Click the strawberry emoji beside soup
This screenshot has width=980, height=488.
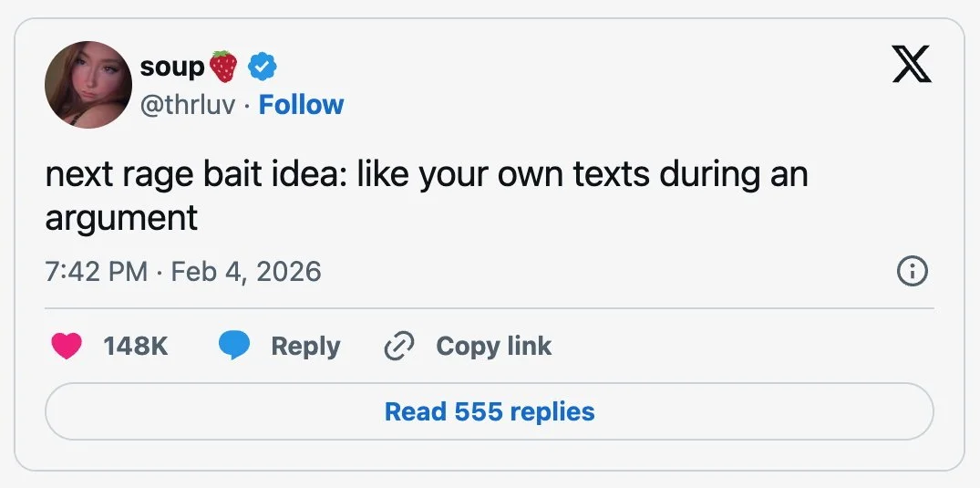224,67
